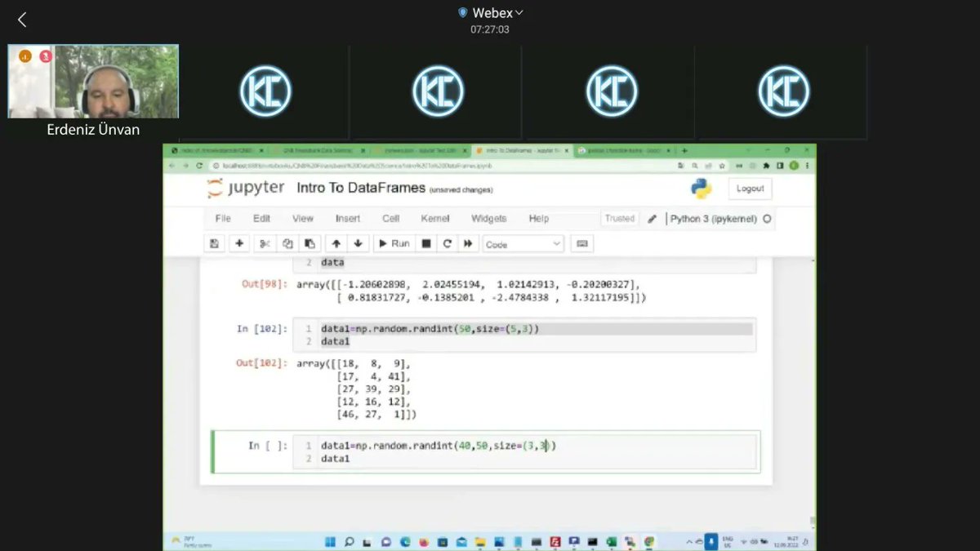
Task: Click the Out[102] array output
Action: click(357, 389)
